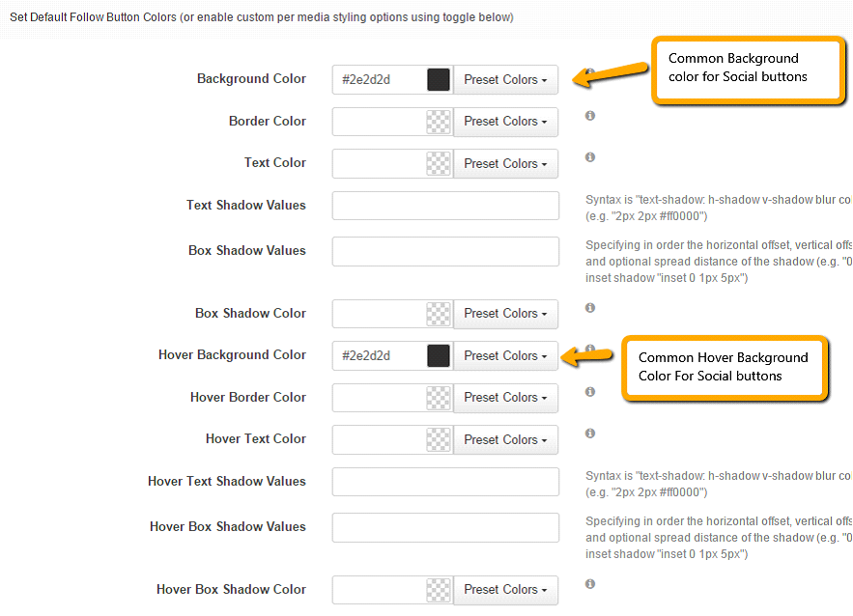
Task: Expand Preset Colors for Hover Background Color
Action: pyautogui.click(x=505, y=355)
